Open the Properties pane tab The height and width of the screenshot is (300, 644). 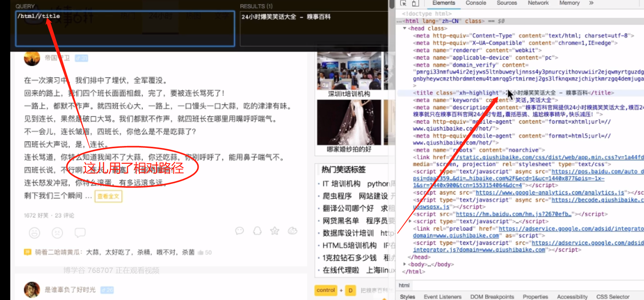click(x=535, y=297)
